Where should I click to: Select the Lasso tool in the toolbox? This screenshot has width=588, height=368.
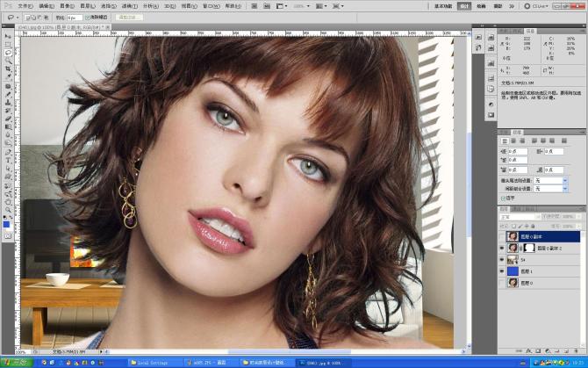[x=8, y=53]
